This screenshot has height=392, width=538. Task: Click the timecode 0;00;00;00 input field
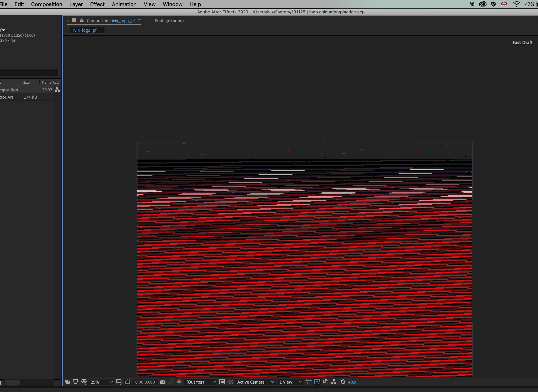145,381
